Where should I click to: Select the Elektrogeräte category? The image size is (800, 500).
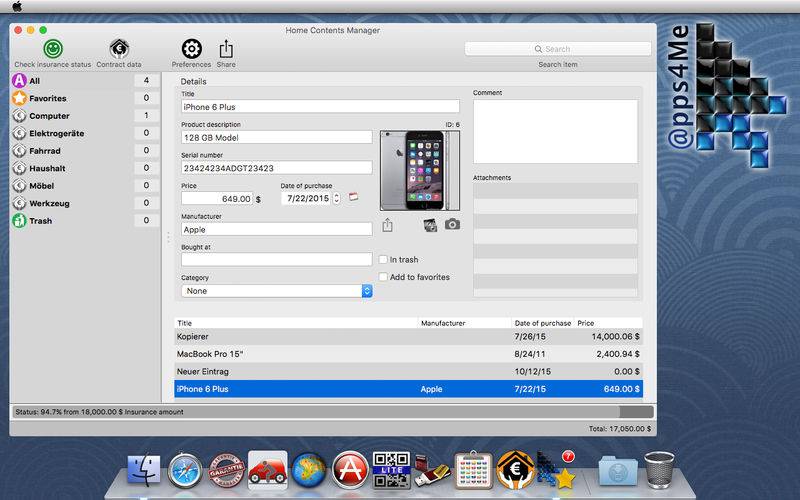[x=85, y=133]
